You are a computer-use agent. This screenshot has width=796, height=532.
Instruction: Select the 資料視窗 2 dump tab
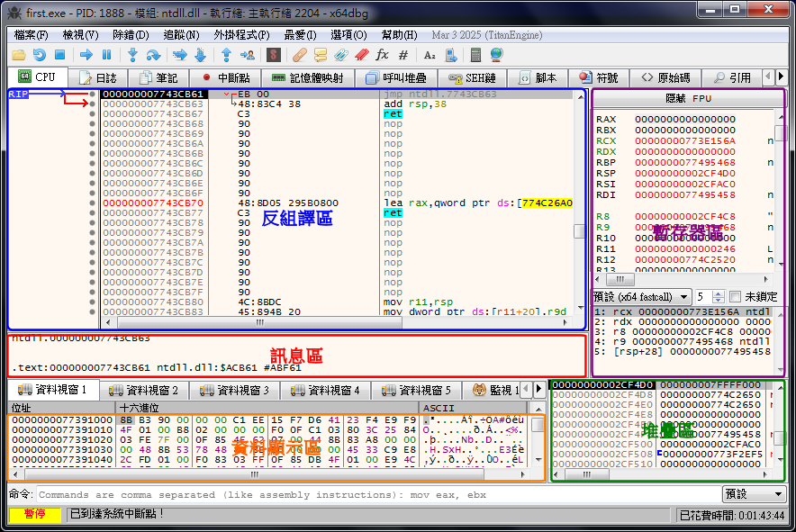click(142, 390)
